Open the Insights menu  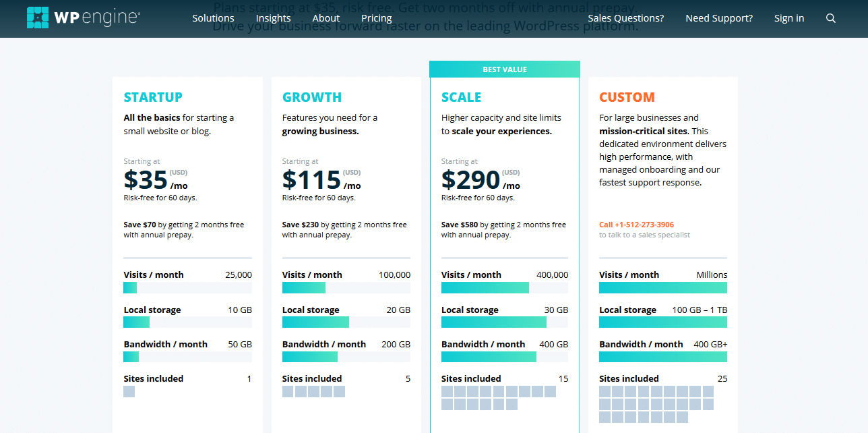[x=274, y=18]
